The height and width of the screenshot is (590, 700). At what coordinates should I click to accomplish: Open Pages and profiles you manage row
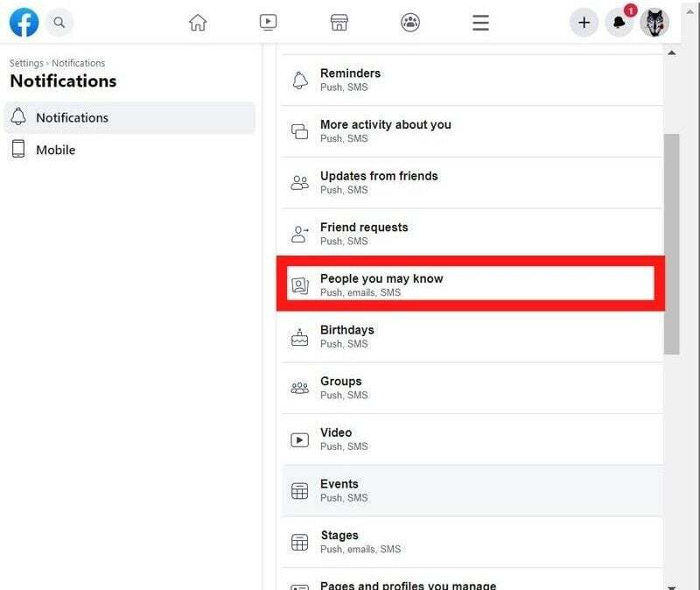(x=472, y=579)
